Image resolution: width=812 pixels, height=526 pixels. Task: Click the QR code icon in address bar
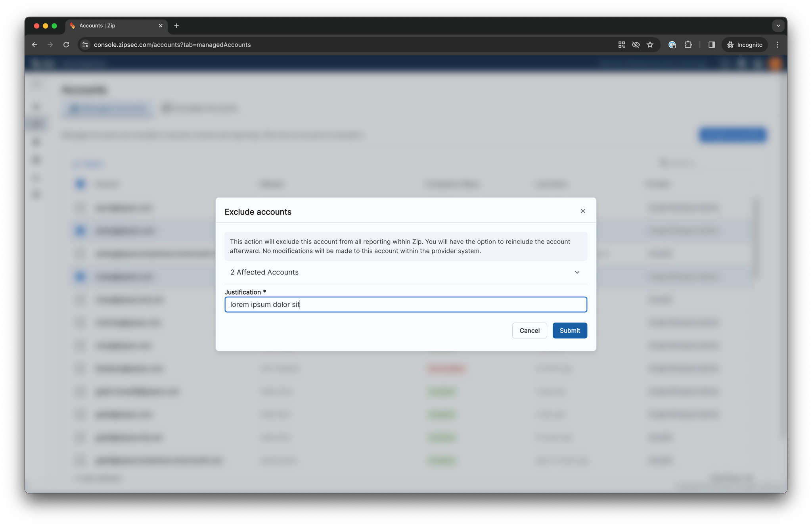coord(621,45)
